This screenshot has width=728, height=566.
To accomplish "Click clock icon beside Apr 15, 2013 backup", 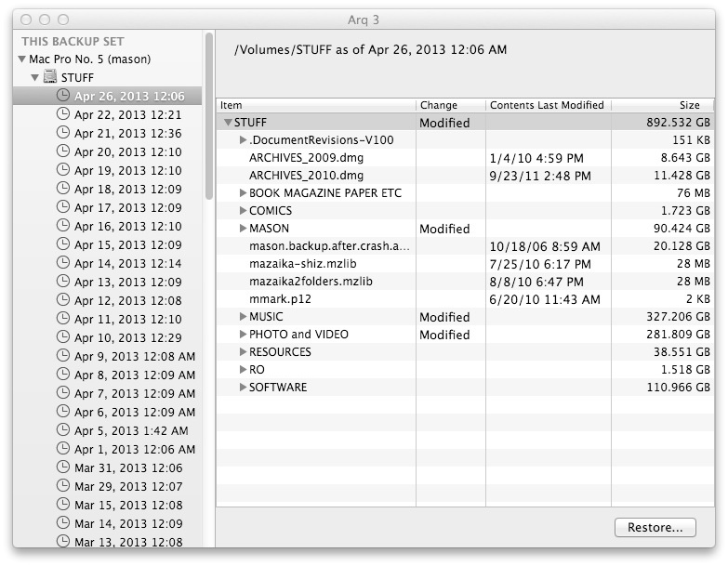I will pyautogui.click(x=63, y=244).
